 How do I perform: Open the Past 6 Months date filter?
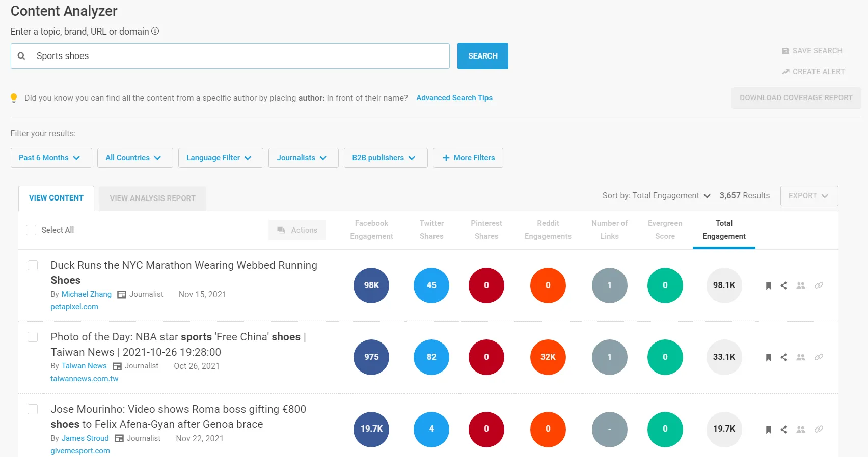pyautogui.click(x=51, y=158)
